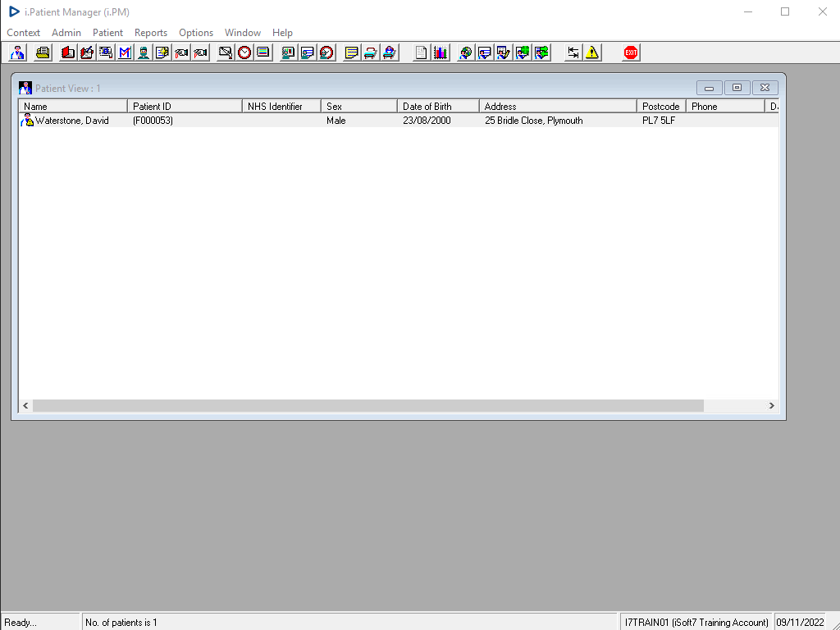The width and height of the screenshot is (840, 630).
Task: Open the Admin menu
Action: coord(66,33)
